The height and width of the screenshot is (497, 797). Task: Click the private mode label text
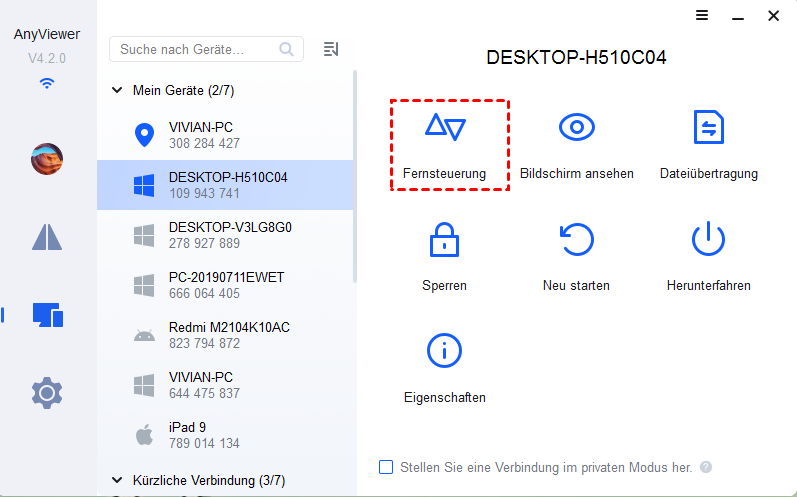(x=546, y=467)
